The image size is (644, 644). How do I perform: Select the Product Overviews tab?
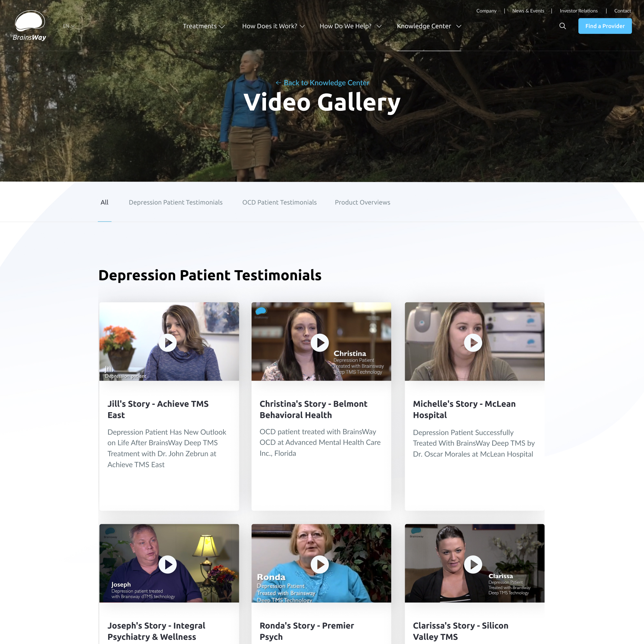point(362,202)
